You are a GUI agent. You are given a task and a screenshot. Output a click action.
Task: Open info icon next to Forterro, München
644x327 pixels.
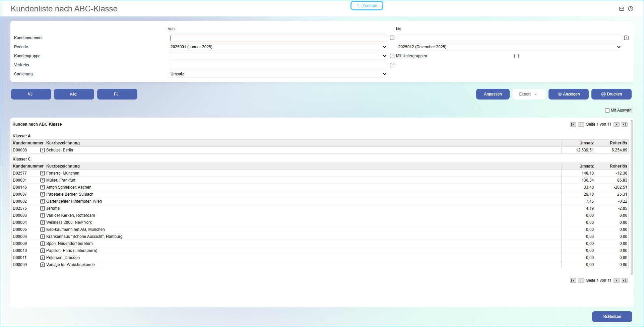pos(43,173)
